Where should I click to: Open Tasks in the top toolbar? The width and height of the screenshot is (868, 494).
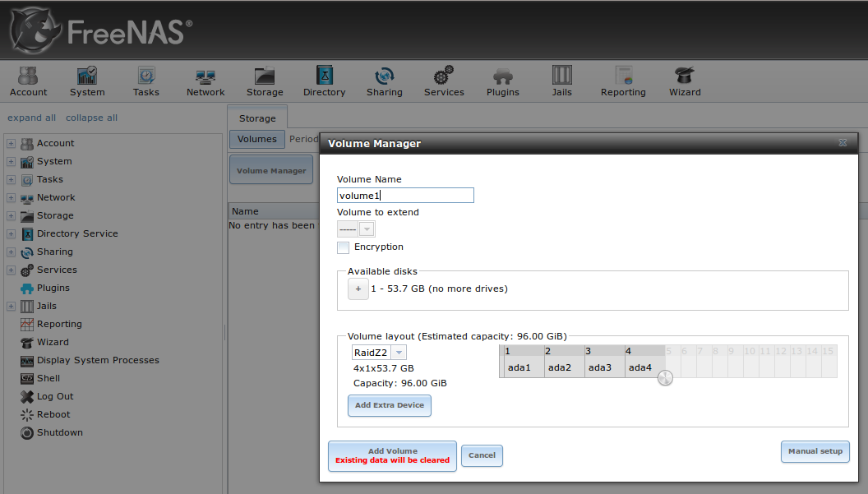[146, 81]
